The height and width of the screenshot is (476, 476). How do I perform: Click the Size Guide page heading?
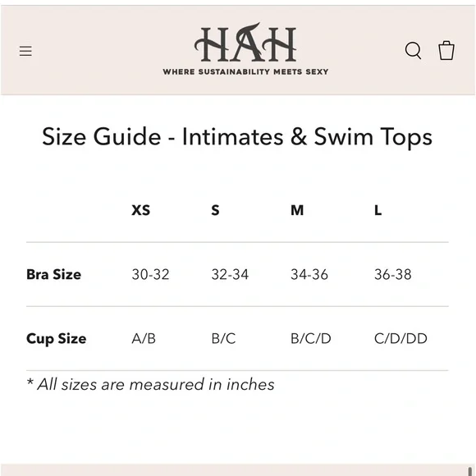click(237, 137)
